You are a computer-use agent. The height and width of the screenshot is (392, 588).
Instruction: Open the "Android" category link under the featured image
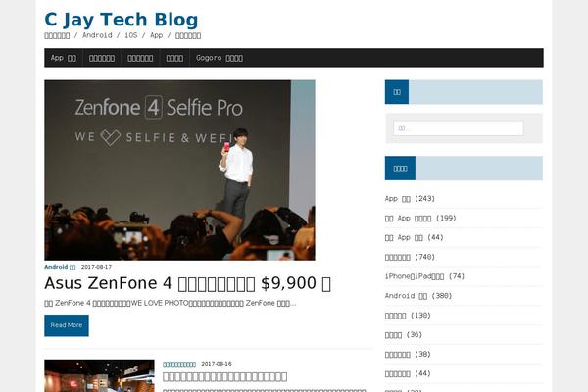(60, 267)
